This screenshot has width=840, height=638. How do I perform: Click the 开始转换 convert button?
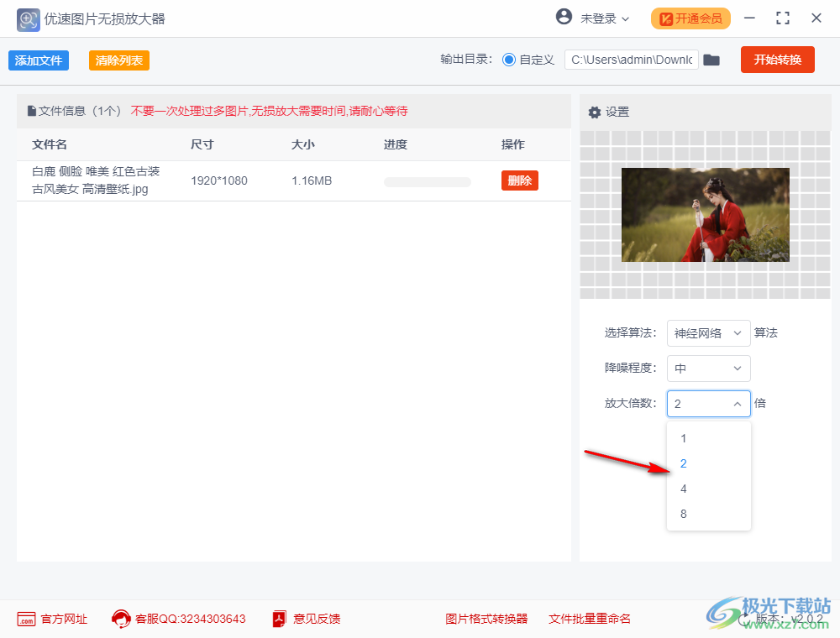pos(777,60)
